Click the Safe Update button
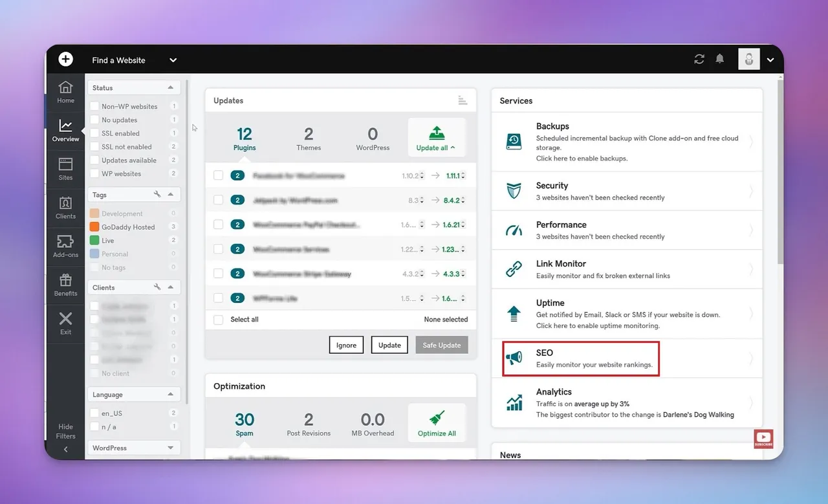This screenshot has width=828, height=504. pos(441,345)
